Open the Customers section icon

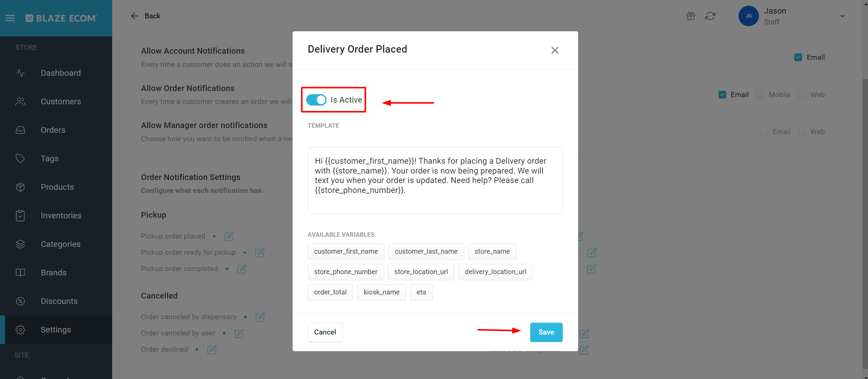pyautogui.click(x=20, y=101)
